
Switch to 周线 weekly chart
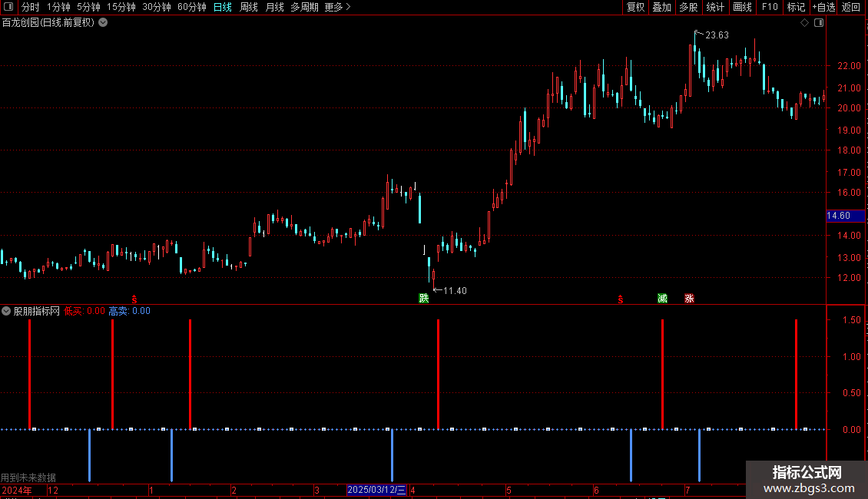pyautogui.click(x=249, y=7)
